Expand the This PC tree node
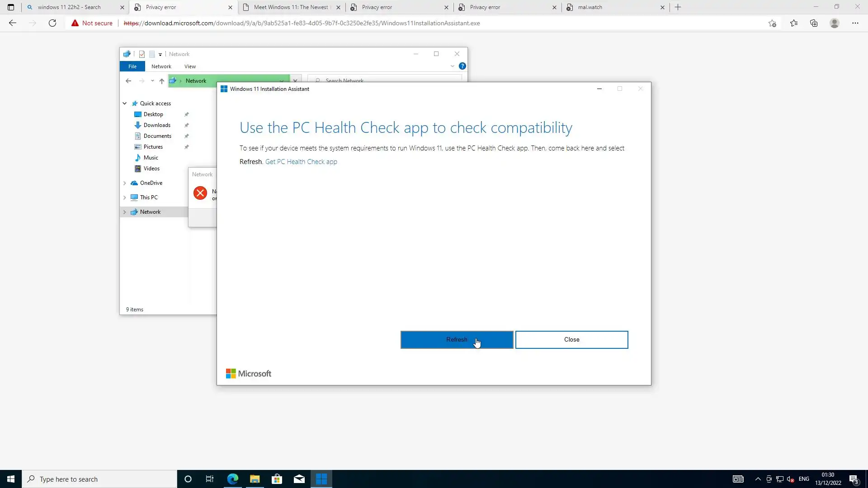 (125, 197)
